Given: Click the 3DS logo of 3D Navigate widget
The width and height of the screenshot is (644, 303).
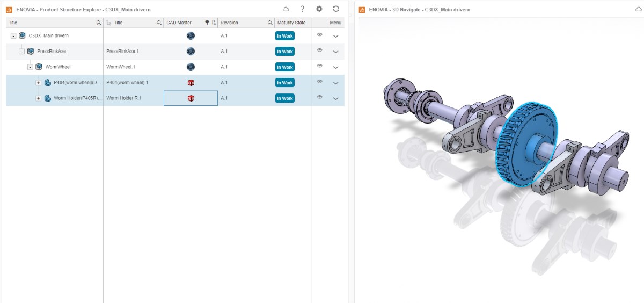Looking at the screenshot, I should point(362,10).
